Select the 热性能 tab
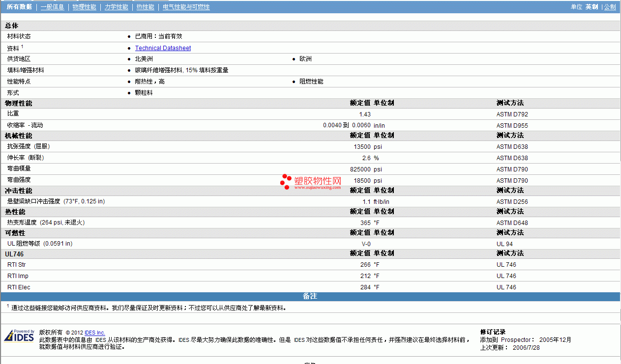This screenshot has width=621, height=364. click(x=145, y=7)
